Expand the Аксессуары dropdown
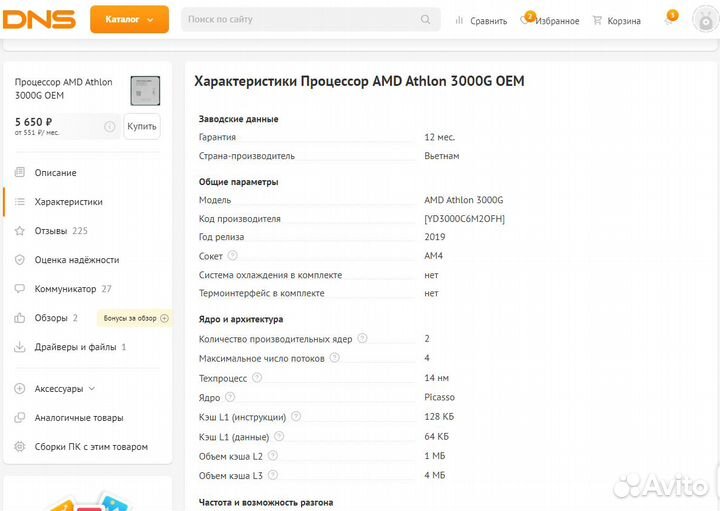720x511 pixels. click(x=64, y=388)
